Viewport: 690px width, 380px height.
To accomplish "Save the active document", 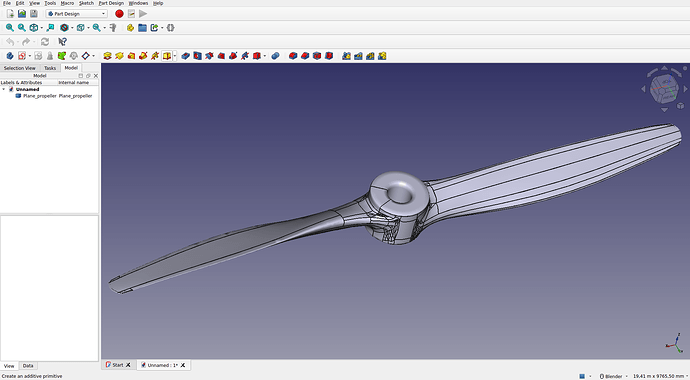I will [33, 14].
